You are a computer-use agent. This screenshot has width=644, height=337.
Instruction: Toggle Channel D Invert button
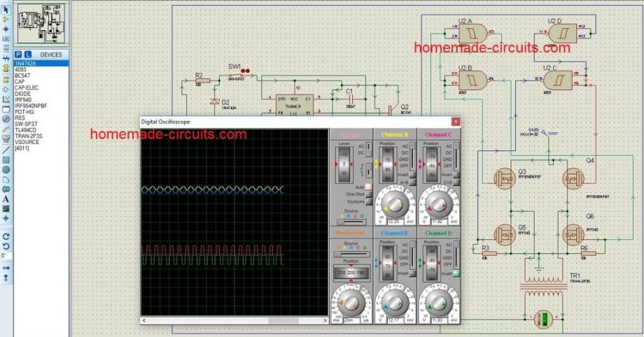pos(455,273)
